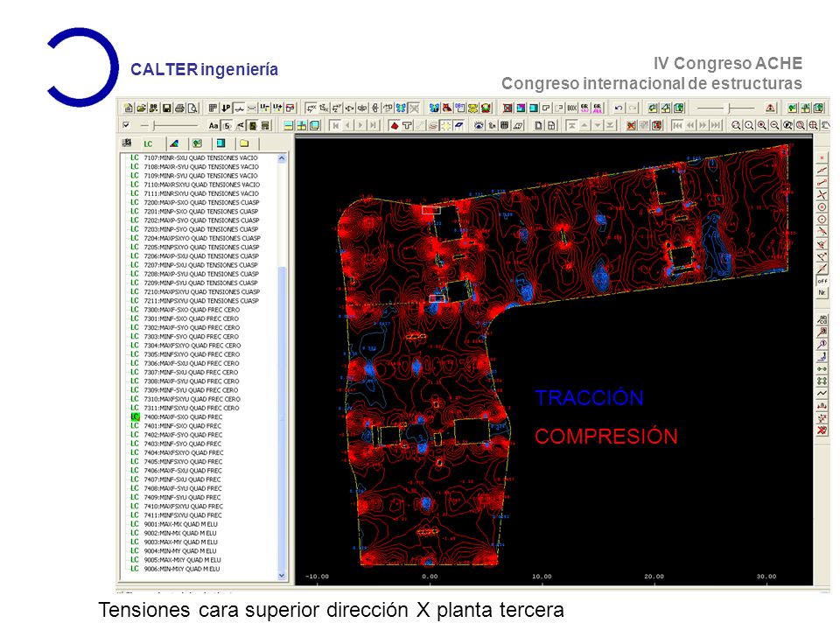The image size is (840, 630).
Task: Select load case 7311:MINFSXYU QUAD FREC CERO
Action: pos(185,408)
